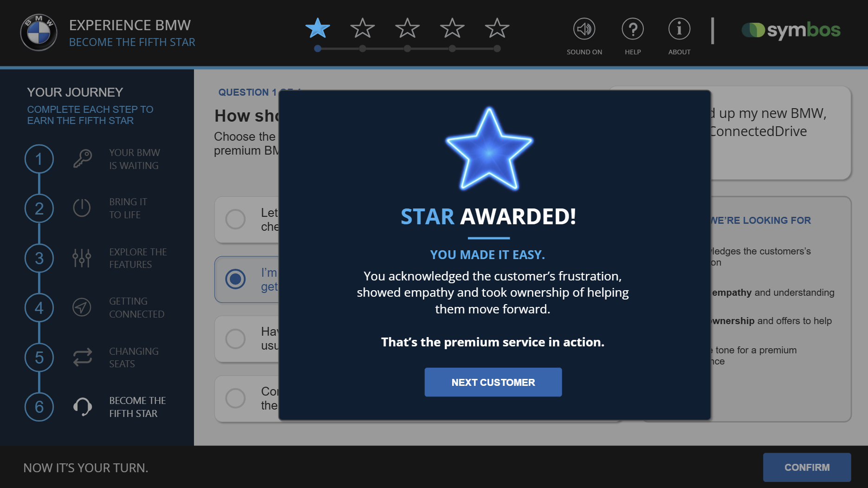The height and width of the screenshot is (488, 868).
Task: Click 'NOW IT'S YOUR TURN.' footer text
Action: [86, 468]
